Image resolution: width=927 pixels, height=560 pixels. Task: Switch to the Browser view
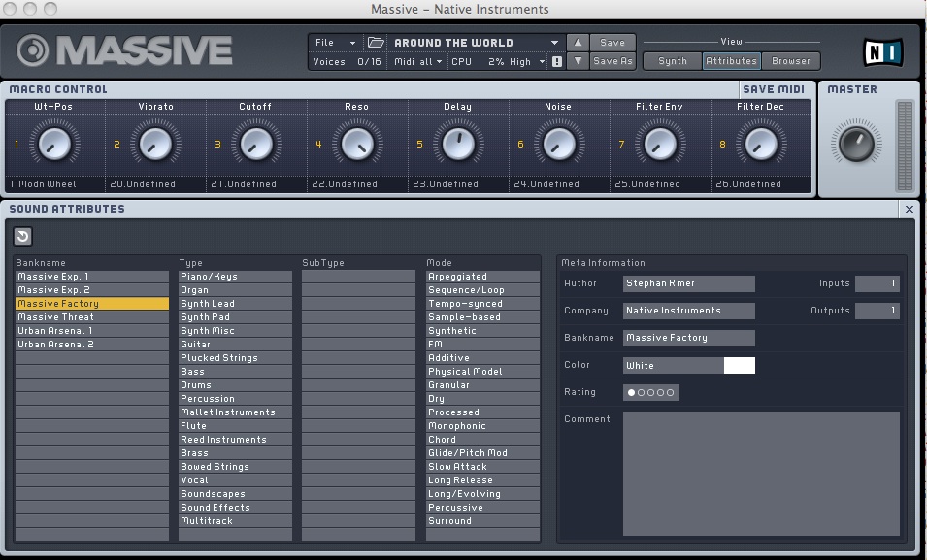[790, 61]
